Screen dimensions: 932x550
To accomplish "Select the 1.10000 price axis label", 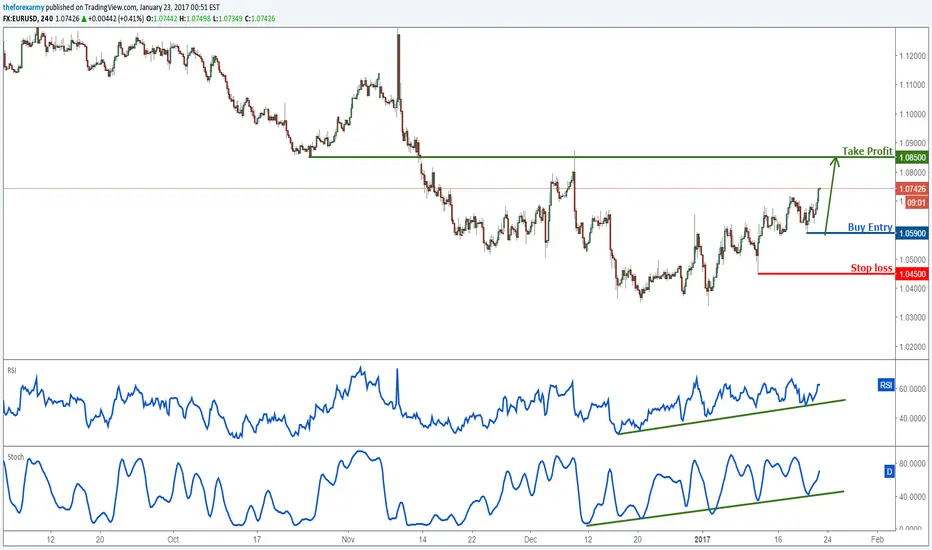I will point(912,114).
